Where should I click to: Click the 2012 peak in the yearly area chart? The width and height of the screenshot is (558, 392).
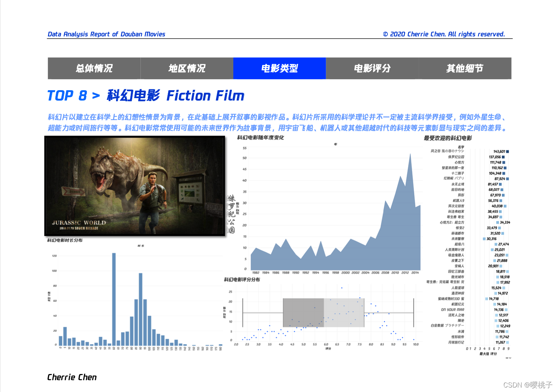coord(410,154)
